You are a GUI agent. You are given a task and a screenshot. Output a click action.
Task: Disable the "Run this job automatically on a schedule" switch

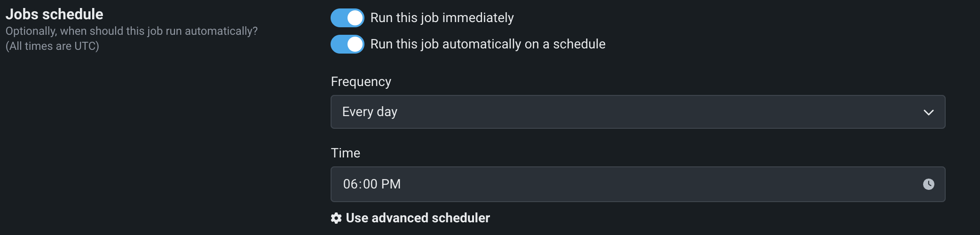347,44
